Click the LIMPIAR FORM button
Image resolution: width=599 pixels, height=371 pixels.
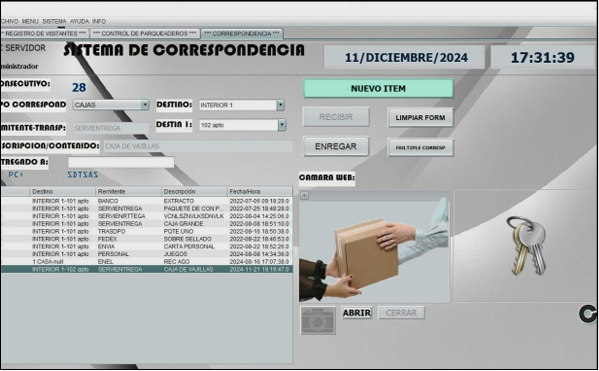(420, 118)
